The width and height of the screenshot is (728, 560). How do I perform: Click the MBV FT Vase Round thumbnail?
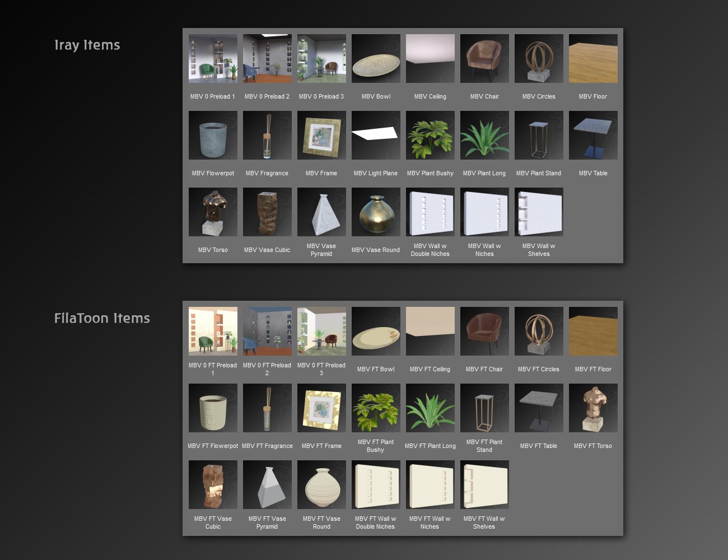click(321, 484)
